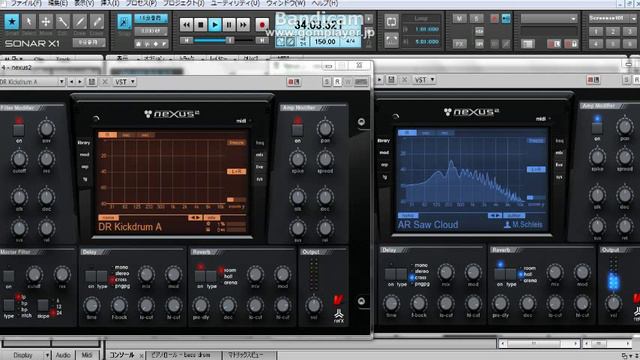The width and height of the screenshot is (640, 360).
Task: Open the VST dropdown in right plugin window
Action: point(424,80)
